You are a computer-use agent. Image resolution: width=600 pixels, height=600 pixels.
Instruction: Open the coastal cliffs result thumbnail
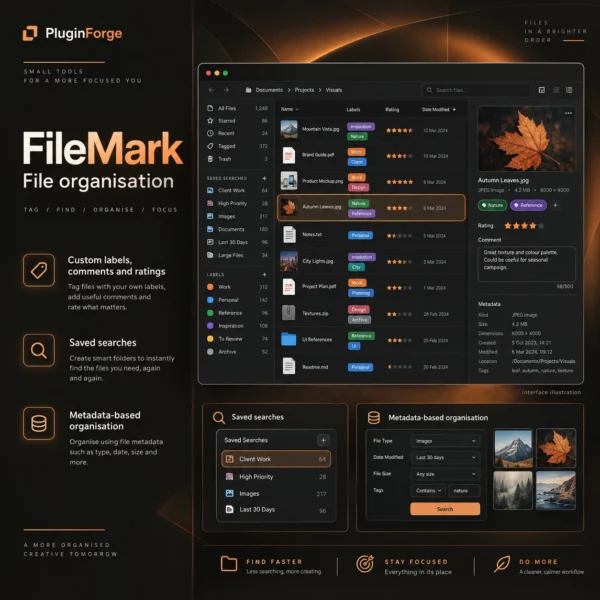click(x=556, y=490)
